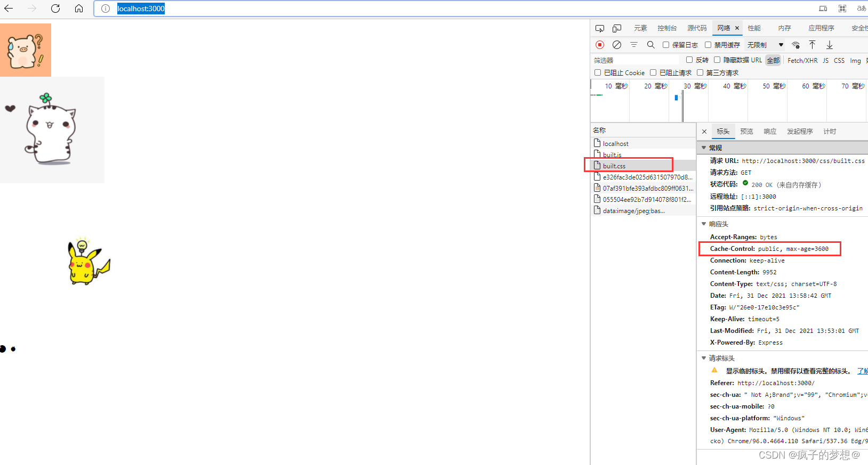Switch to the 元素 tab
The image size is (868, 465).
click(x=640, y=28)
